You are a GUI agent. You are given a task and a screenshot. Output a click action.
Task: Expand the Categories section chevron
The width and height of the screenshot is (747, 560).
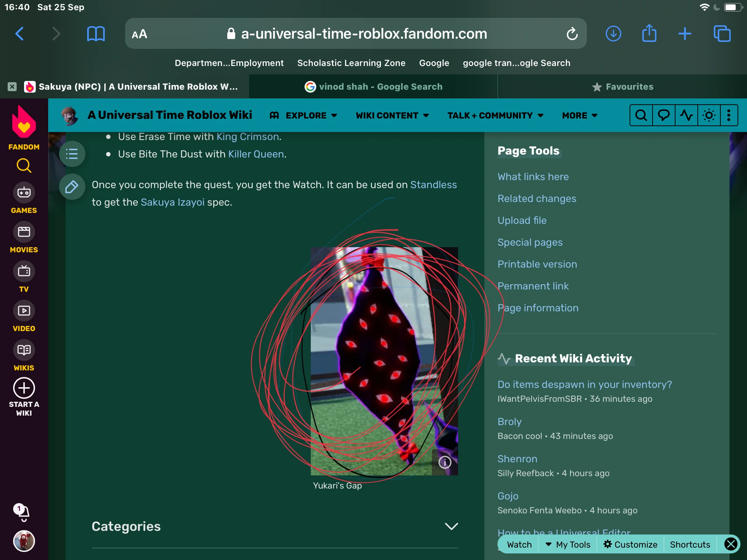click(x=451, y=526)
